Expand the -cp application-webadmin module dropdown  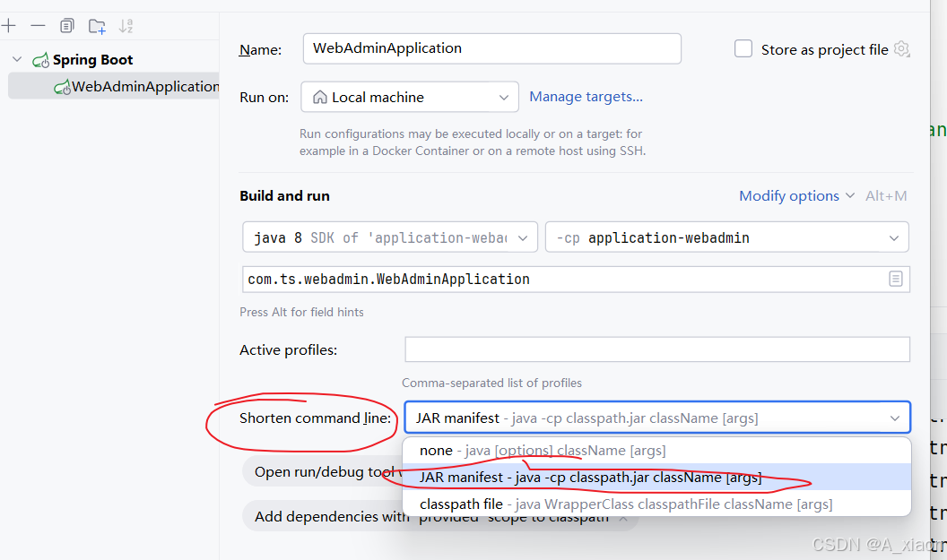(x=726, y=237)
